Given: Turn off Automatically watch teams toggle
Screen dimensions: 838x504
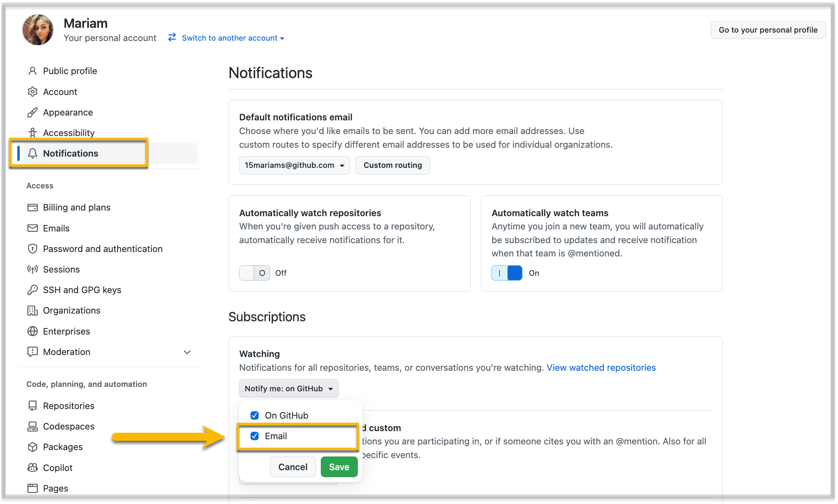Looking at the screenshot, I should pyautogui.click(x=507, y=273).
